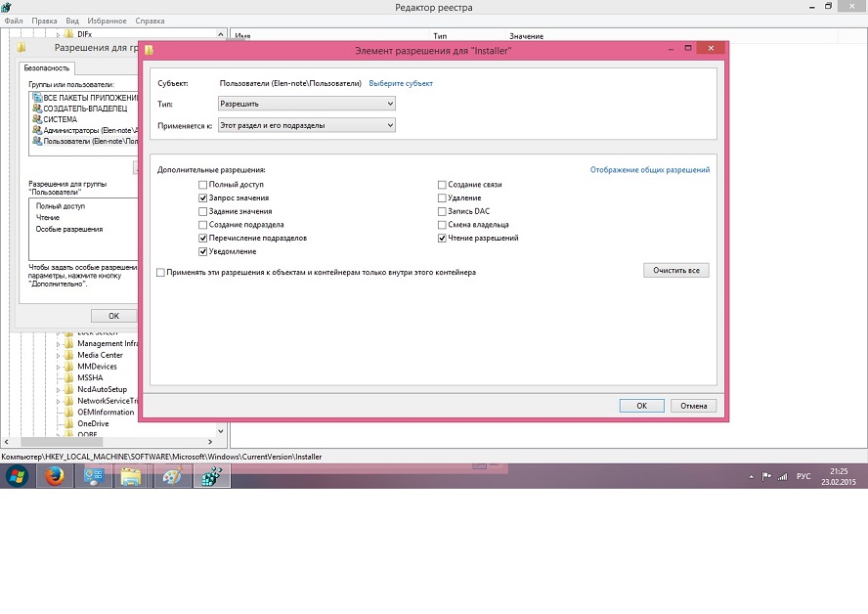
Task: Expand the NcdAutoSetup tree node
Action: (x=58, y=390)
